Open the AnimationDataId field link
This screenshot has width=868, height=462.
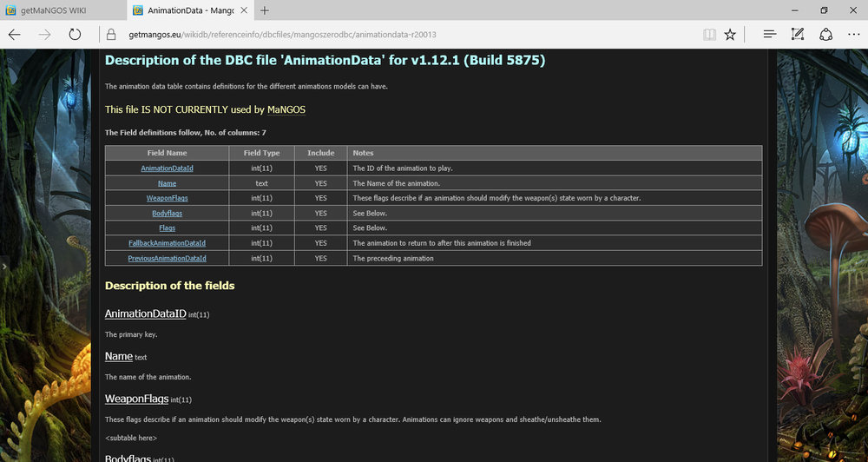(167, 168)
